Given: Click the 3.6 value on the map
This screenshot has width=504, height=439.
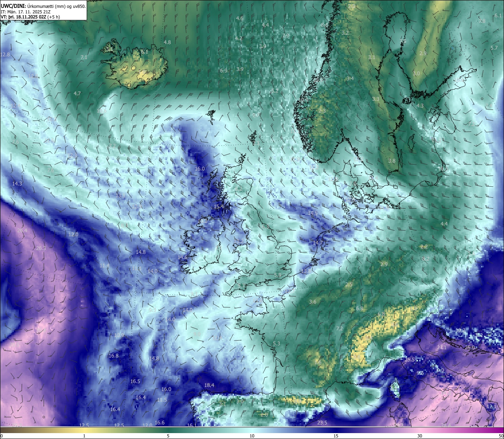Looking at the screenshot, I should point(313,302).
